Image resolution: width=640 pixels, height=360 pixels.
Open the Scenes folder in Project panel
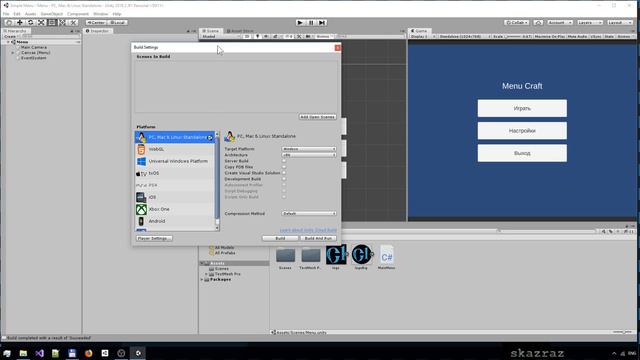[x=285, y=255]
